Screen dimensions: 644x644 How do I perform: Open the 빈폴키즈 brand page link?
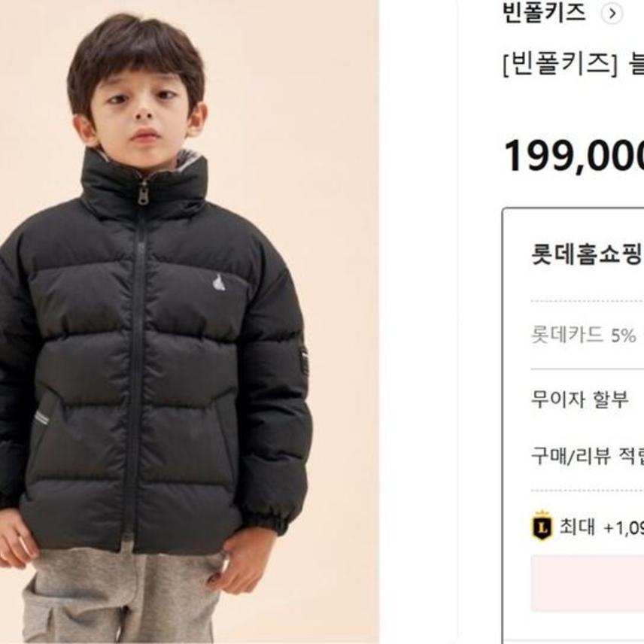[x=543, y=12]
